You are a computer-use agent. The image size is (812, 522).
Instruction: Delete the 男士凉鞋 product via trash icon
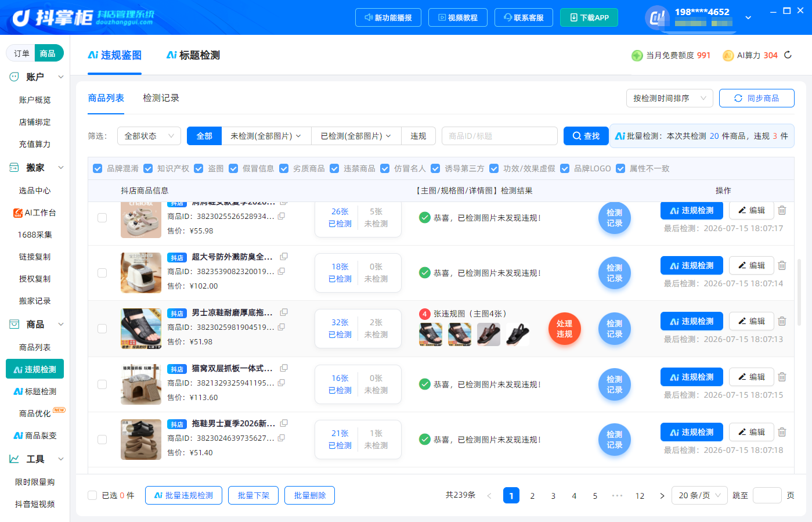pos(782,321)
